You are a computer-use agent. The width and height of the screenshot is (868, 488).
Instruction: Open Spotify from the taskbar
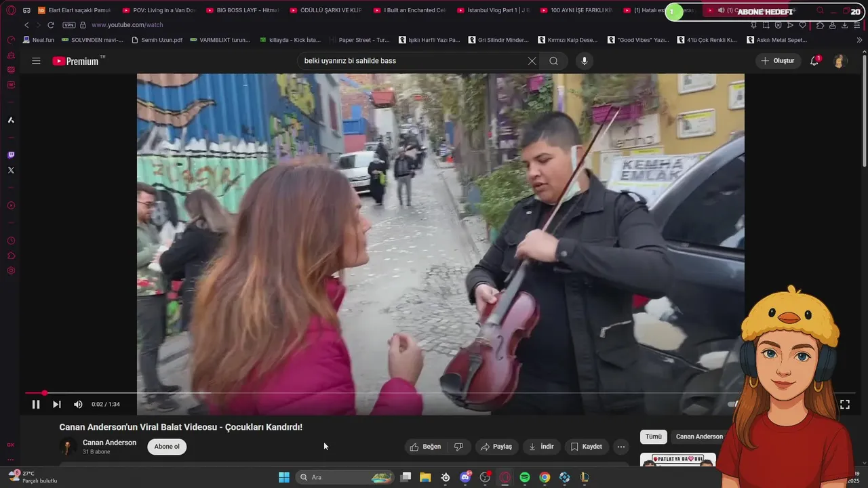point(525,477)
